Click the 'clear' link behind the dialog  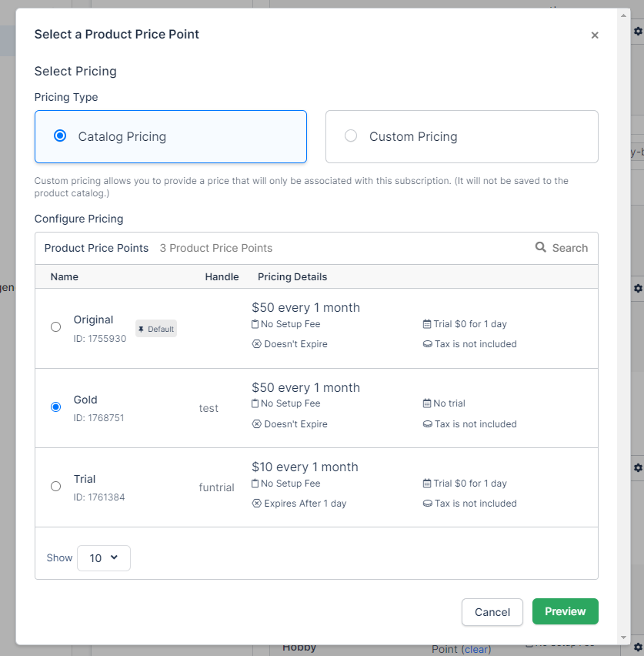[x=476, y=649]
